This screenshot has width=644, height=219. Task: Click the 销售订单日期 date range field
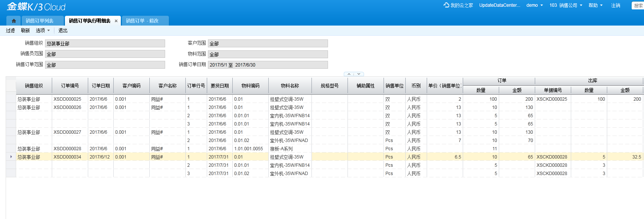click(x=268, y=65)
